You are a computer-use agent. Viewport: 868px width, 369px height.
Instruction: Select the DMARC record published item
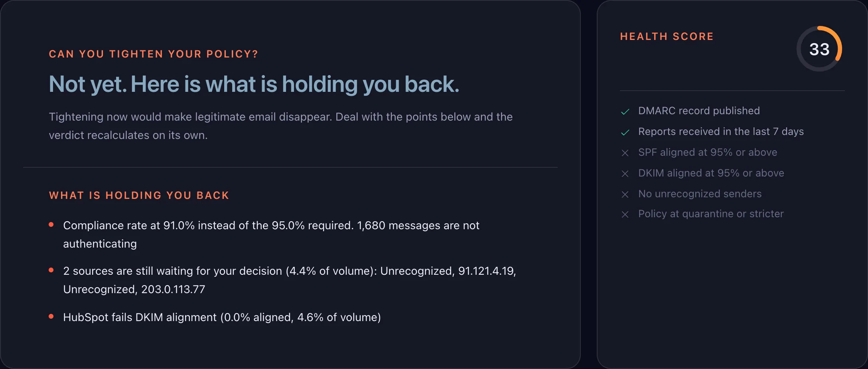pyautogui.click(x=699, y=111)
